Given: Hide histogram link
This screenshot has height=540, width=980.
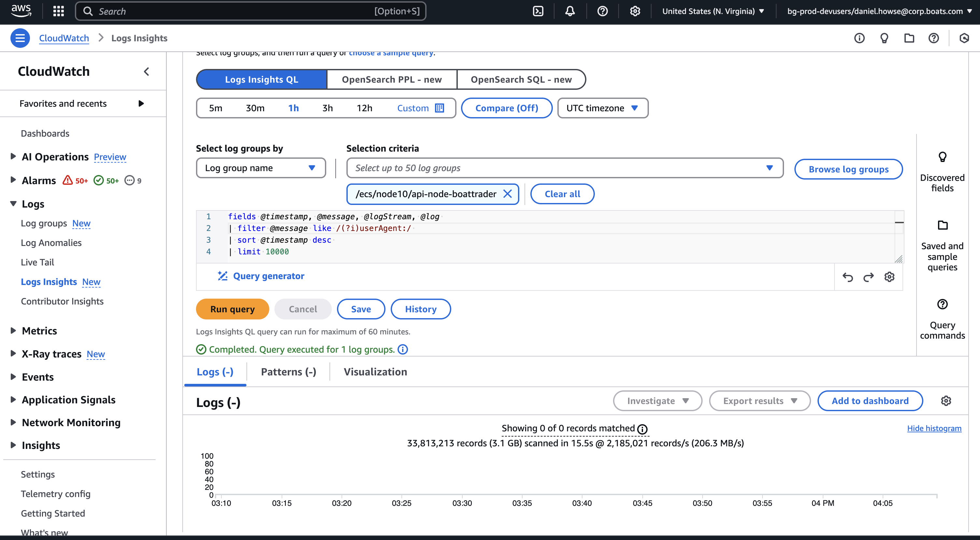Looking at the screenshot, I should 934,428.
